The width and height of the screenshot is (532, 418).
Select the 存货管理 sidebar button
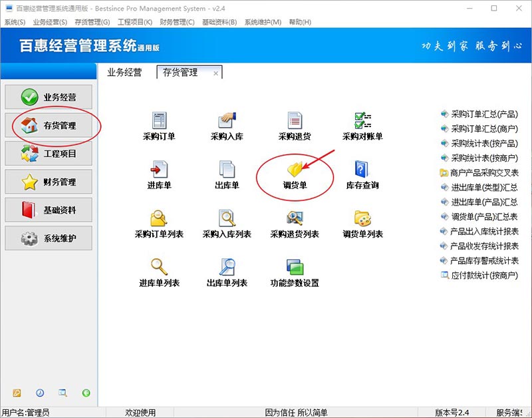tap(49, 125)
